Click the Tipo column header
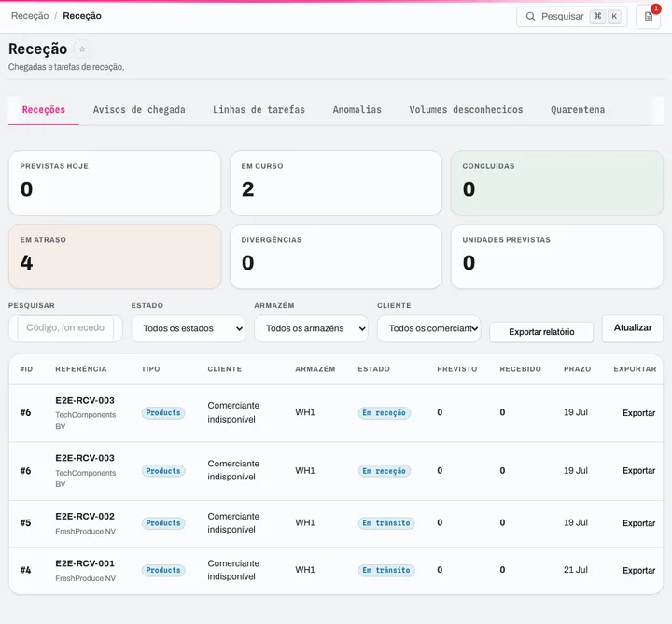The width and height of the screenshot is (672, 624). pos(151,369)
